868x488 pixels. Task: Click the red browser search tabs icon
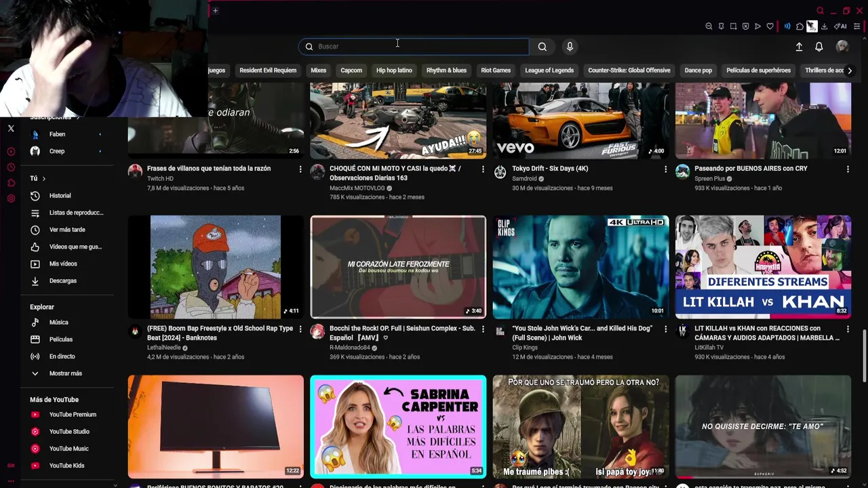820,11
